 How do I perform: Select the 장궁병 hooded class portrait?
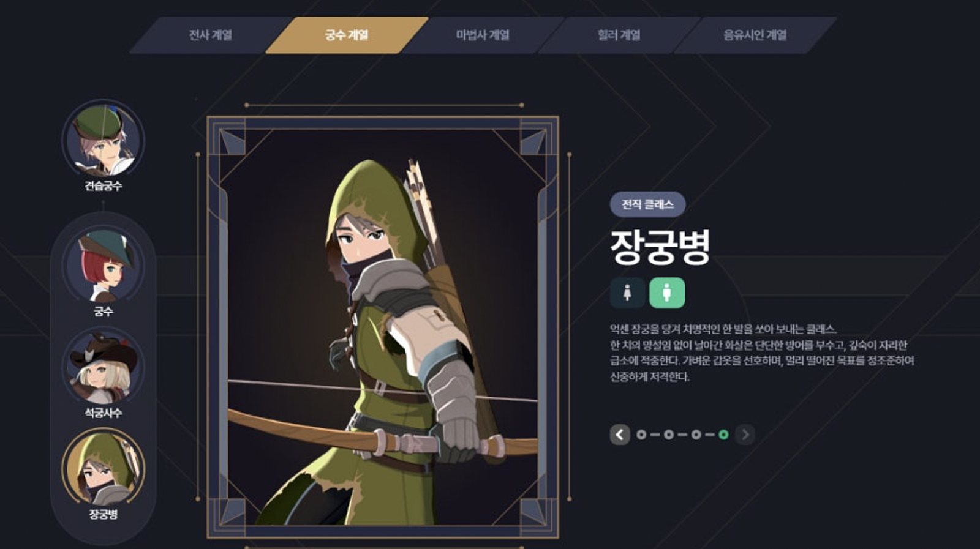pyautogui.click(x=103, y=468)
